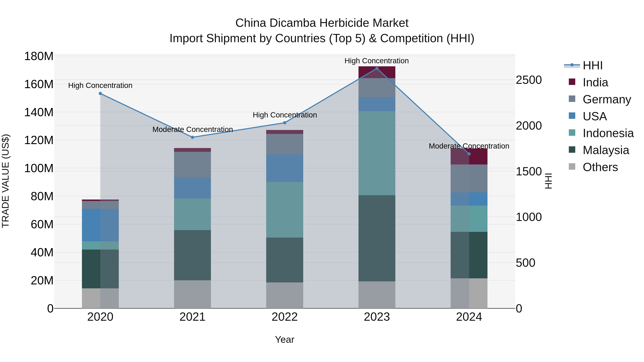Click the '180M' y-axis tick label

coord(39,56)
